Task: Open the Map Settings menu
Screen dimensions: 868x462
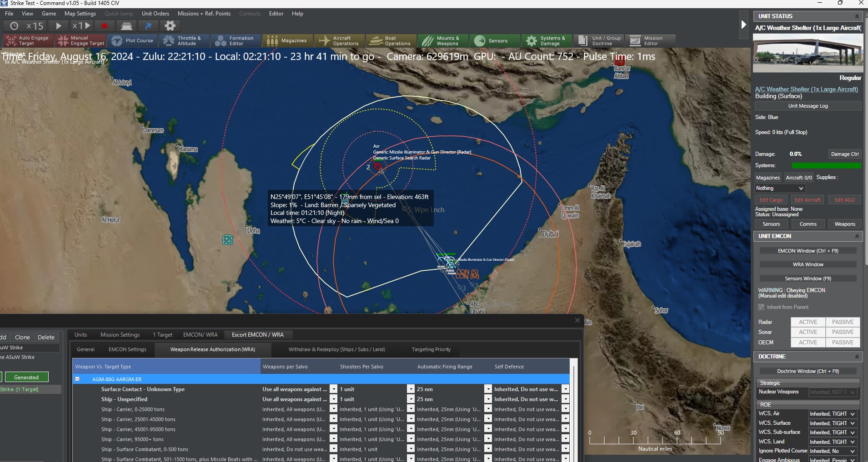Action: pyautogui.click(x=80, y=14)
